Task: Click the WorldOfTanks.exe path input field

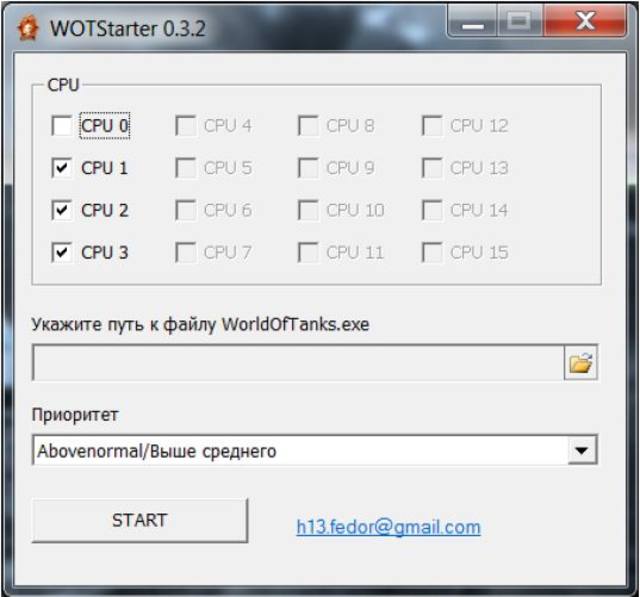Action: point(298,362)
